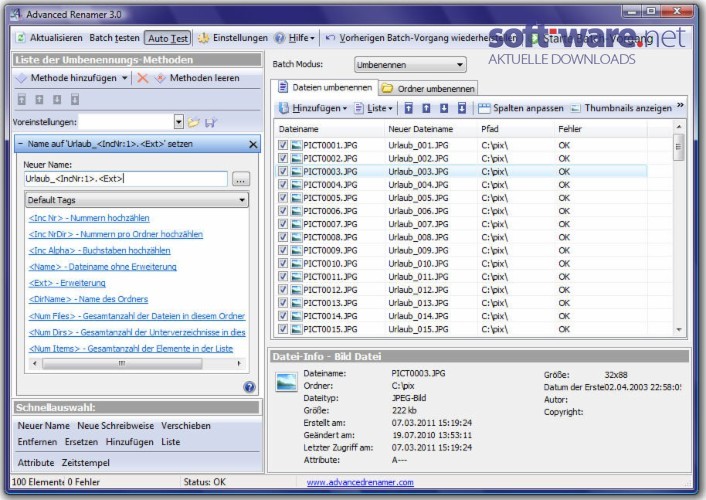
Task: Collapse the 'Name auf Urlaub' method
Action: [20, 144]
